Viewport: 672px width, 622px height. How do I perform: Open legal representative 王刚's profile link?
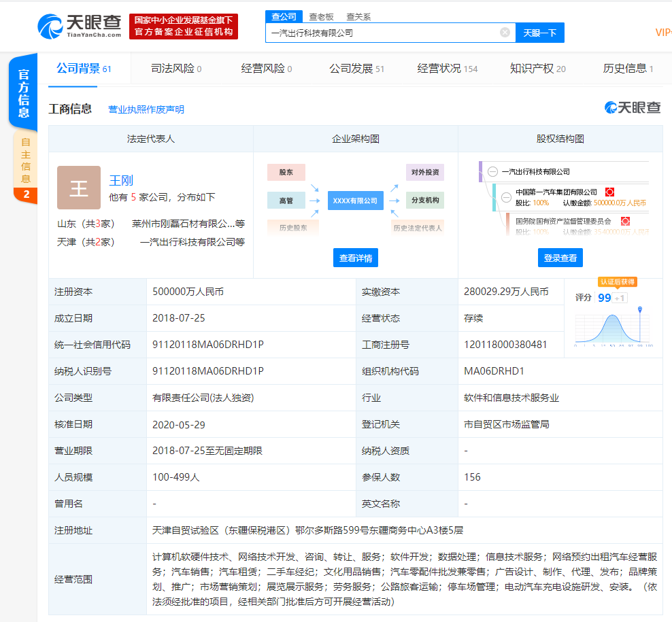click(121, 180)
